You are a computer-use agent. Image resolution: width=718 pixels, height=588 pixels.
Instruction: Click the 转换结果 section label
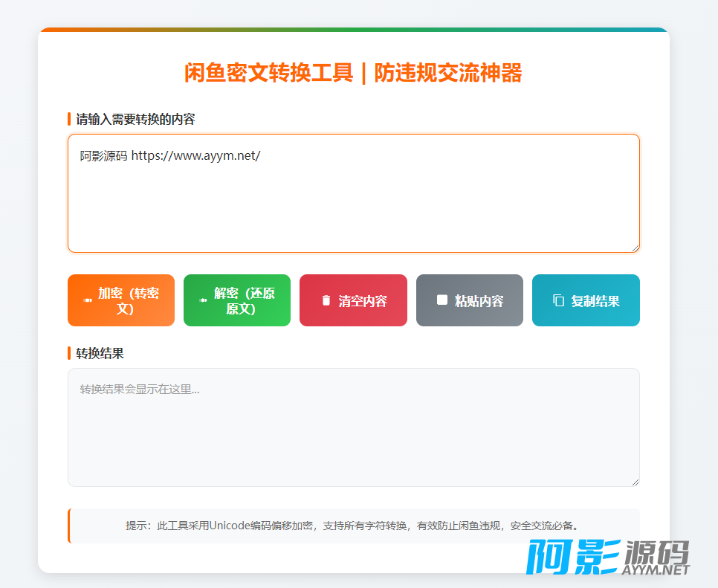[x=100, y=353]
